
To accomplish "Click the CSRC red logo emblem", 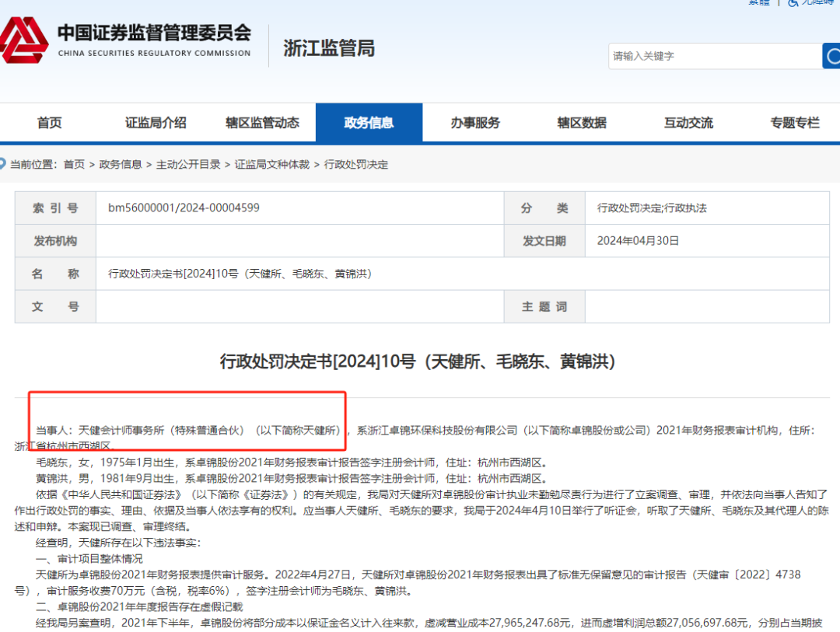I will [23, 41].
